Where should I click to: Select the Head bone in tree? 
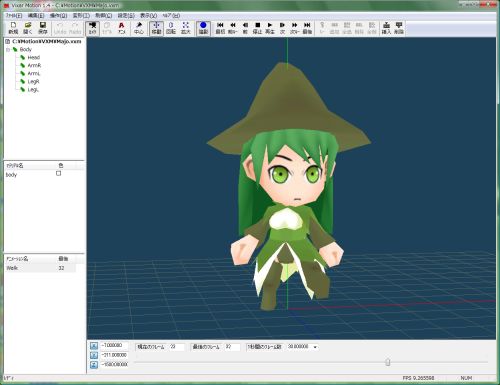pyautogui.click(x=34, y=57)
